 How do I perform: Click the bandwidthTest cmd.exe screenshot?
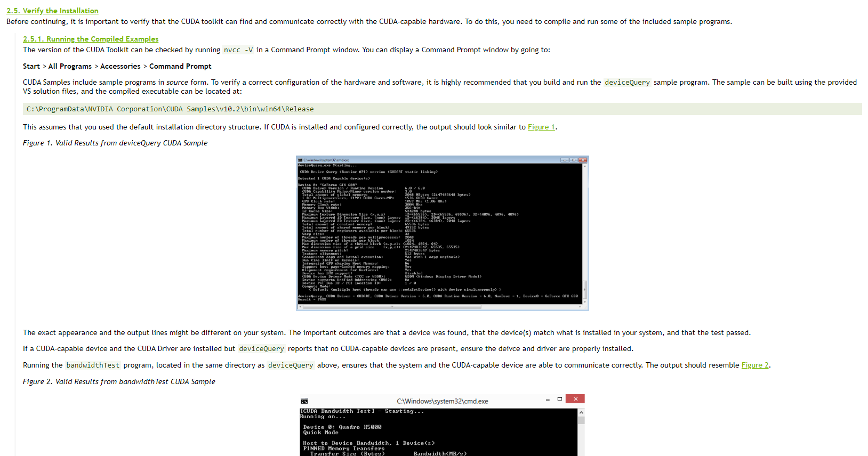pos(442,425)
